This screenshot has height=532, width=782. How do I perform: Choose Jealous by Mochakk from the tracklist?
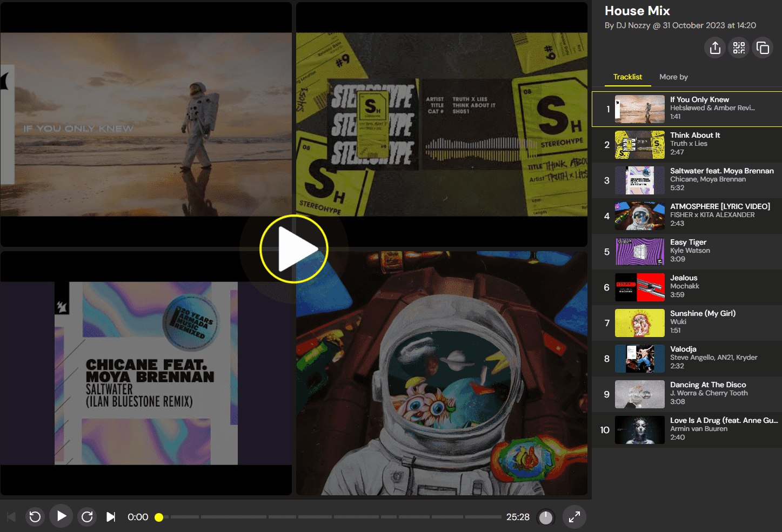click(x=684, y=287)
